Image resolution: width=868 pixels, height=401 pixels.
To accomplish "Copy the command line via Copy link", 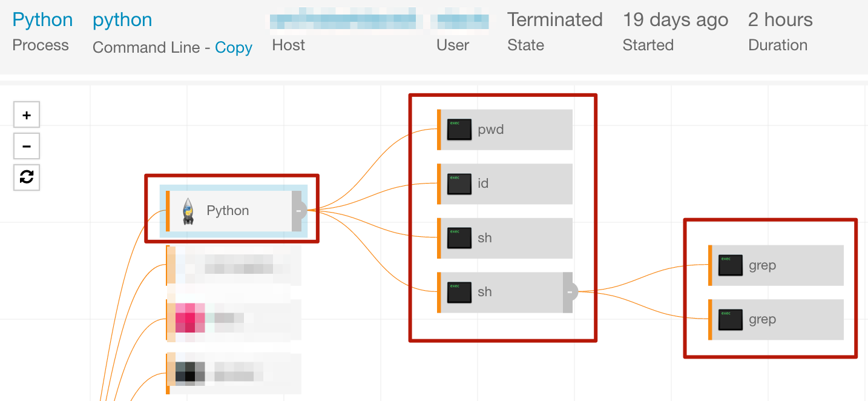I will tap(234, 47).
